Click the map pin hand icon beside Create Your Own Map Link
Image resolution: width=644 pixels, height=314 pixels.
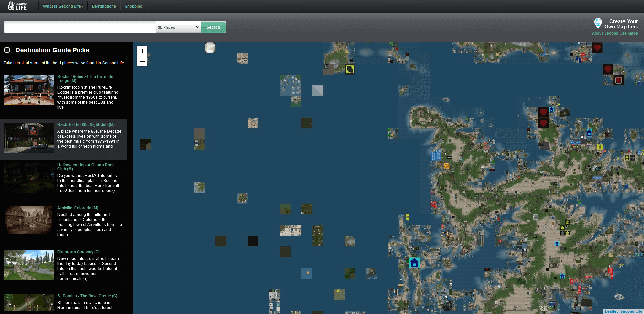coord(598,23)
